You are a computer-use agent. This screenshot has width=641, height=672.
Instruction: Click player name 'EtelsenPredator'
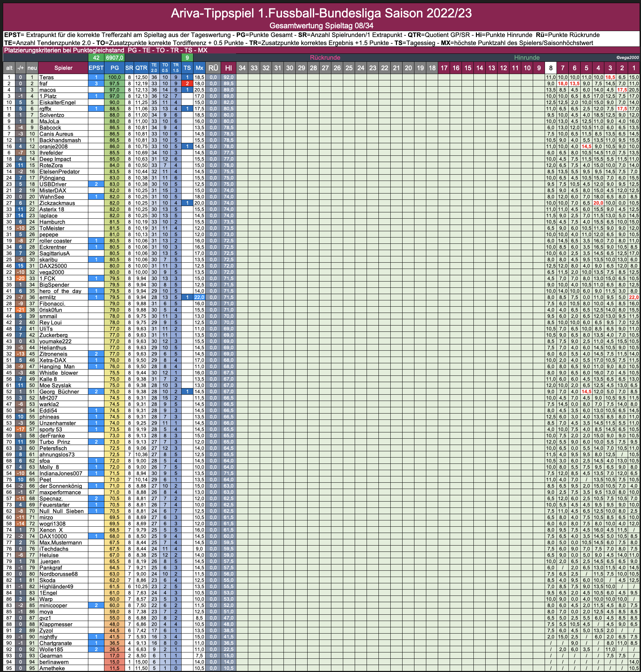(59, 171)
